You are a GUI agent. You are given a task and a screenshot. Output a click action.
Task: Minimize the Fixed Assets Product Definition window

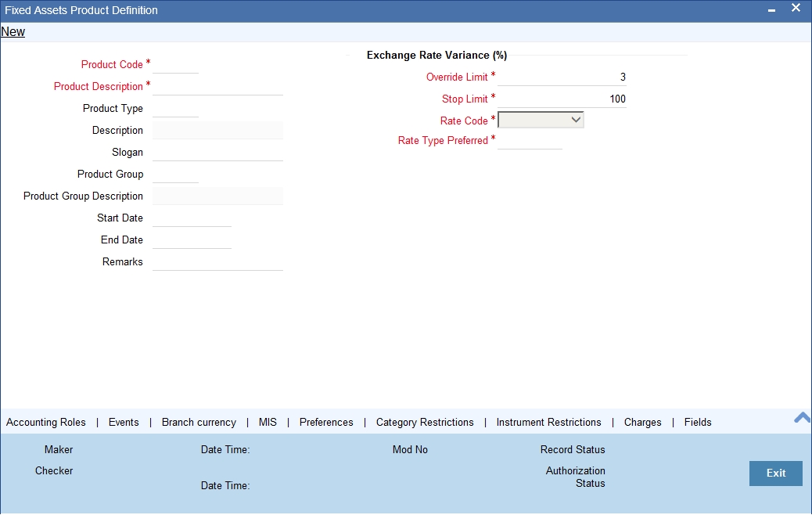pyautogui.click(x=771, y=10)
